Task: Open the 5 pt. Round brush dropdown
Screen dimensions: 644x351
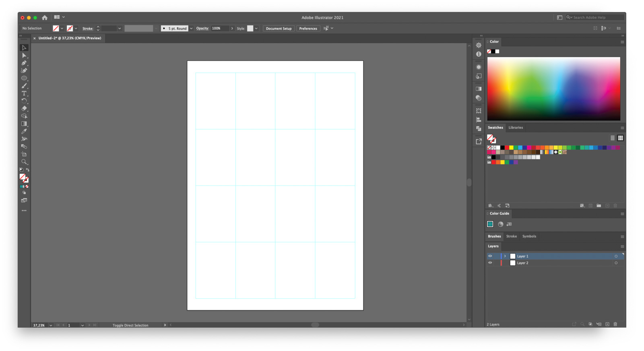Action: [191, 29]
